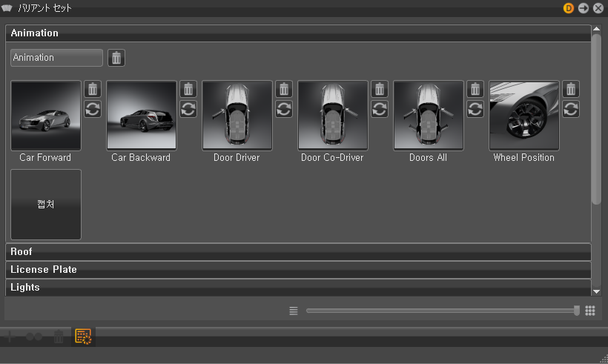The width and height of the screenshot is (608, 364).
Task: Refresh the Car Forward thumbnail
Action: 93,109
